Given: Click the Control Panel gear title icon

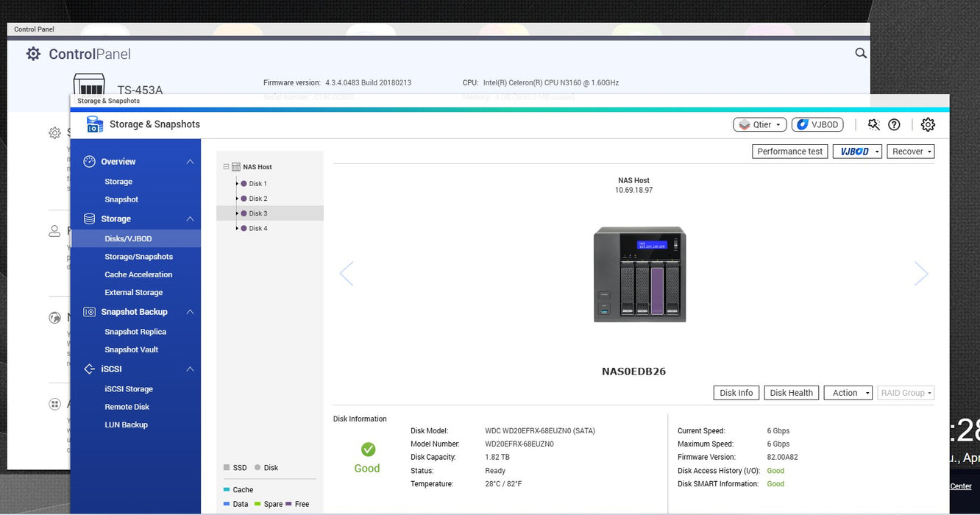Looking at the screenshot, I should pos(33,54).
